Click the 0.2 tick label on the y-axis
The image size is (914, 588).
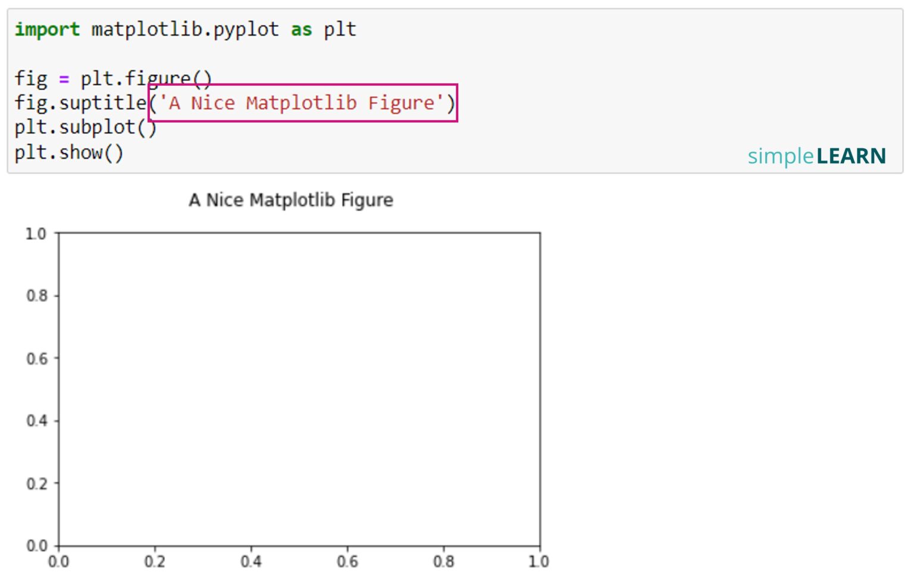click(37, 483)
